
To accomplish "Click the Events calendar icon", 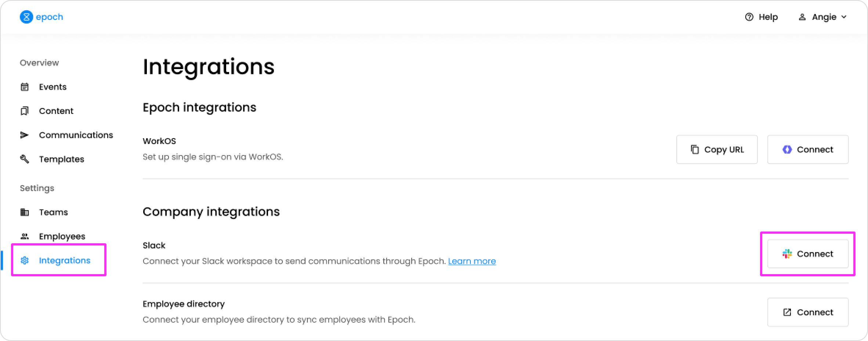I will click(x=24, y=87).
